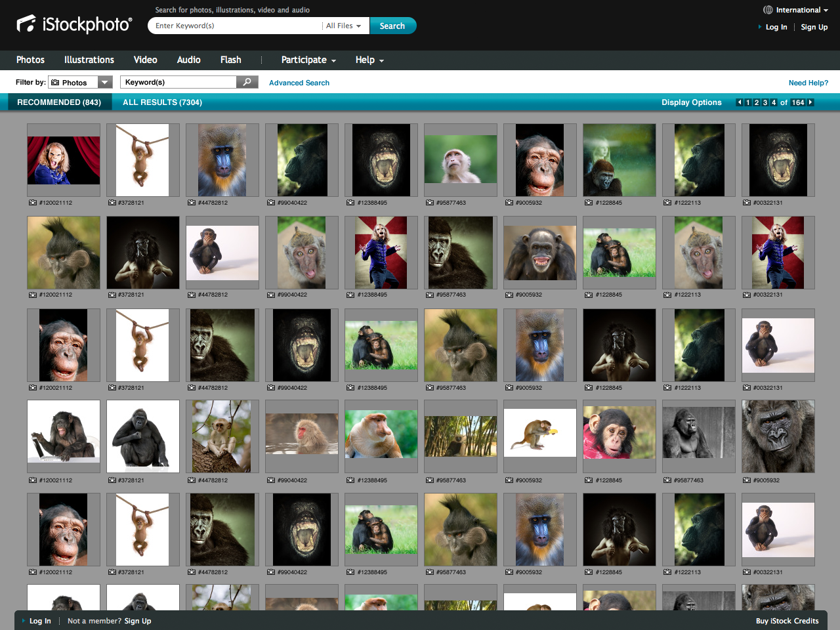Open the fully visible baby monkey on tree thumbnail
The image size is (840, 630).
[222, 436]
